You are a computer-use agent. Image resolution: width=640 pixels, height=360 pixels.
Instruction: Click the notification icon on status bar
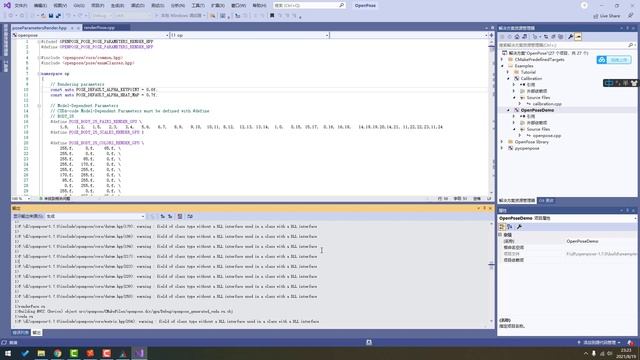(x=631, y=342)
